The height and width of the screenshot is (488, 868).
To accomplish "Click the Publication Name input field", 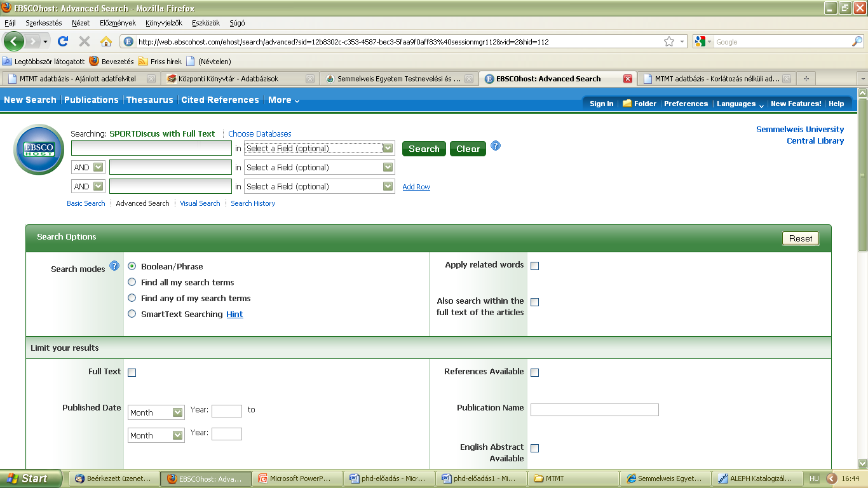I will [595, 410].
